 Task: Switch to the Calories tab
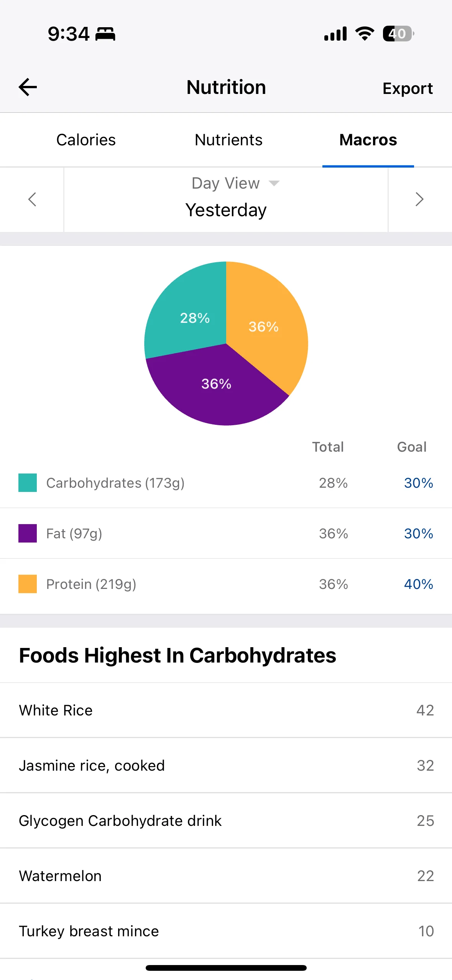coord(86,140)
